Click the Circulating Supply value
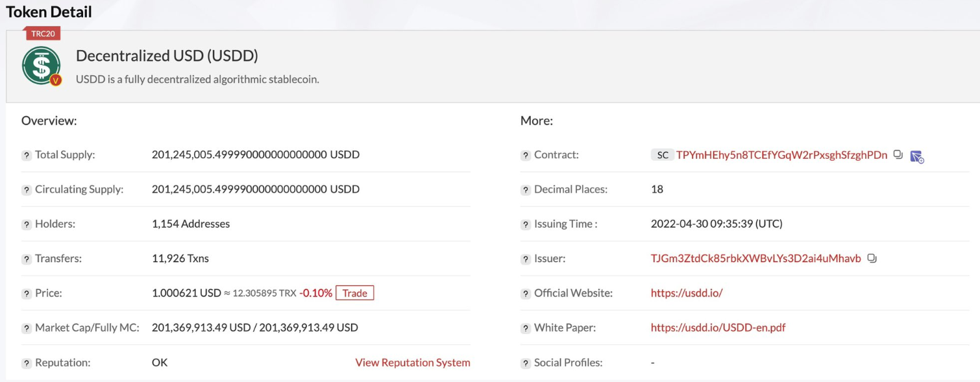 [256, 189]
